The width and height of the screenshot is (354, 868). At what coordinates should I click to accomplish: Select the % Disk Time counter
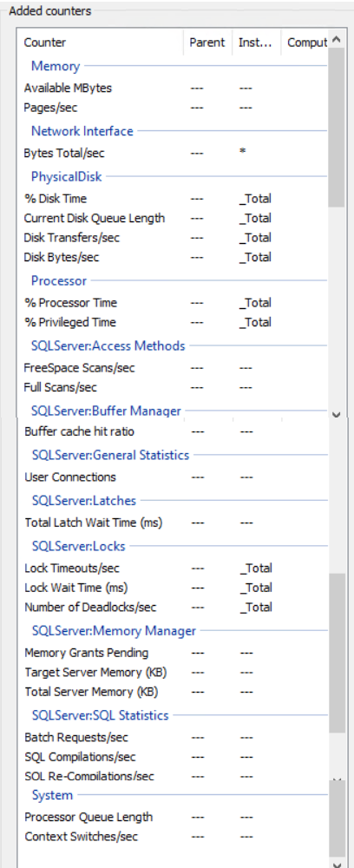(174, 199)
